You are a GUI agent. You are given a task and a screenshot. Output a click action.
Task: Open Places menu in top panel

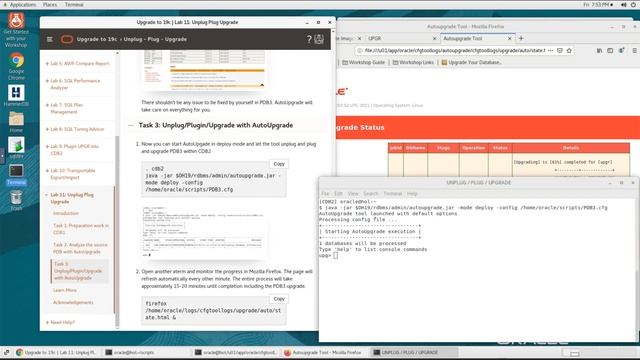tap(50, 5)
